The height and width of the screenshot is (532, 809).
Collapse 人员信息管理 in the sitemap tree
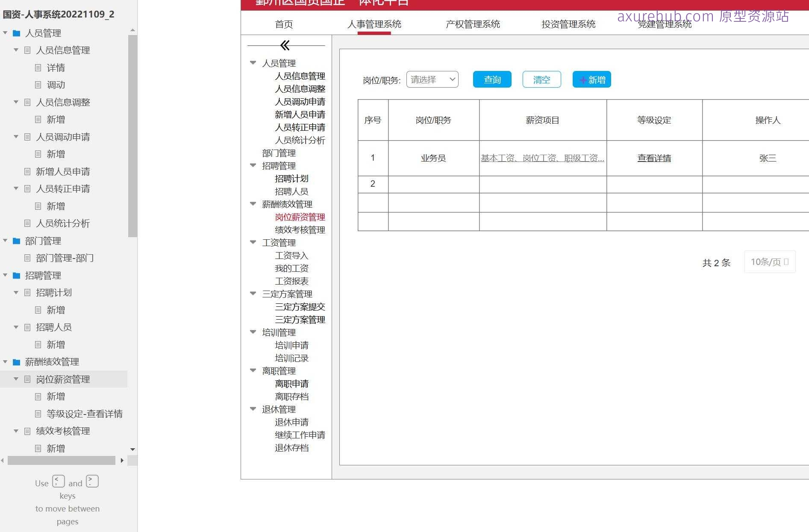[x=16, y=50]
